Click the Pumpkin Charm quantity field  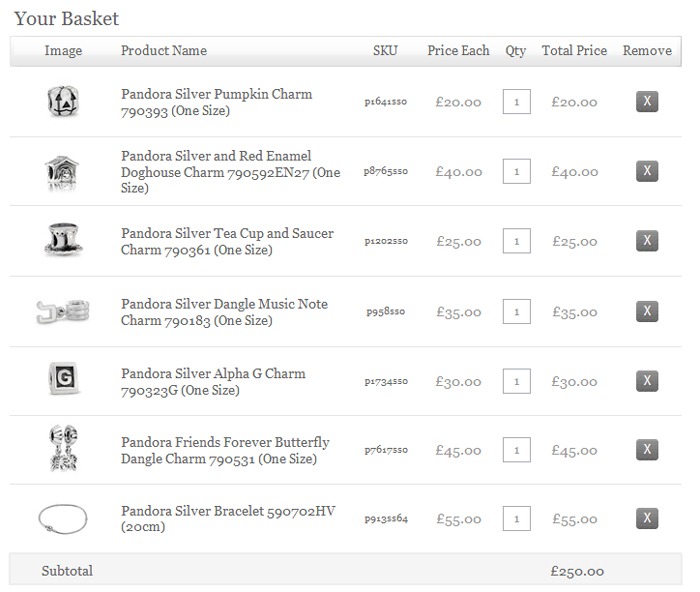pos(516,102)
